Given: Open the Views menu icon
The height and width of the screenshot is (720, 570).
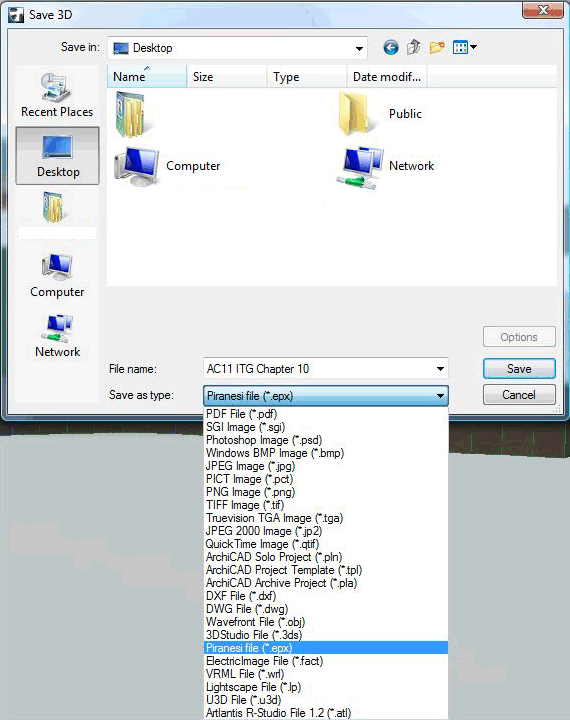Looking at the screenshot, I should (464, 47).
